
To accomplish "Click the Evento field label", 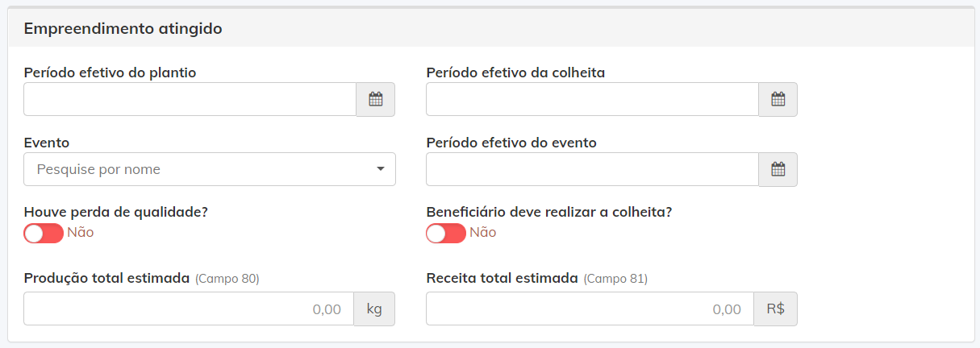I will coord(47,143).
